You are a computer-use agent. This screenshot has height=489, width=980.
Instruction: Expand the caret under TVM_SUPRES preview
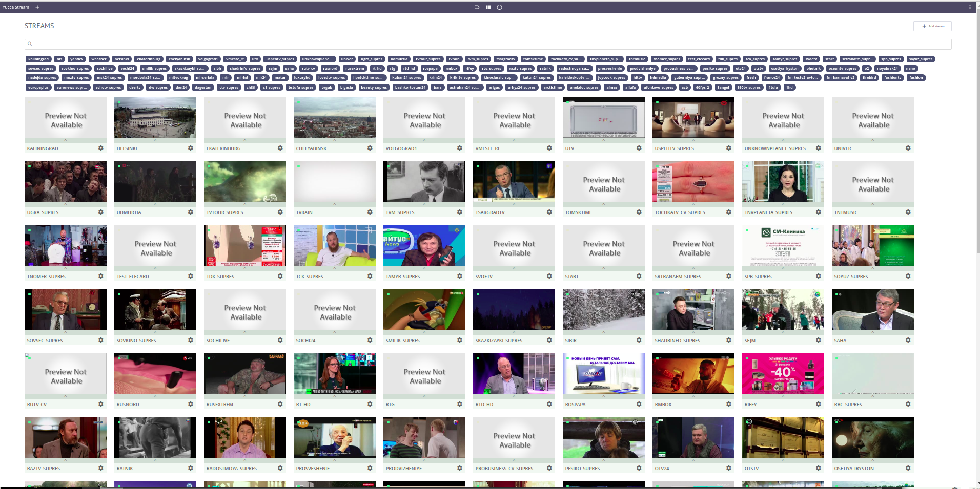pyautogui.click(x=424, y=204)
